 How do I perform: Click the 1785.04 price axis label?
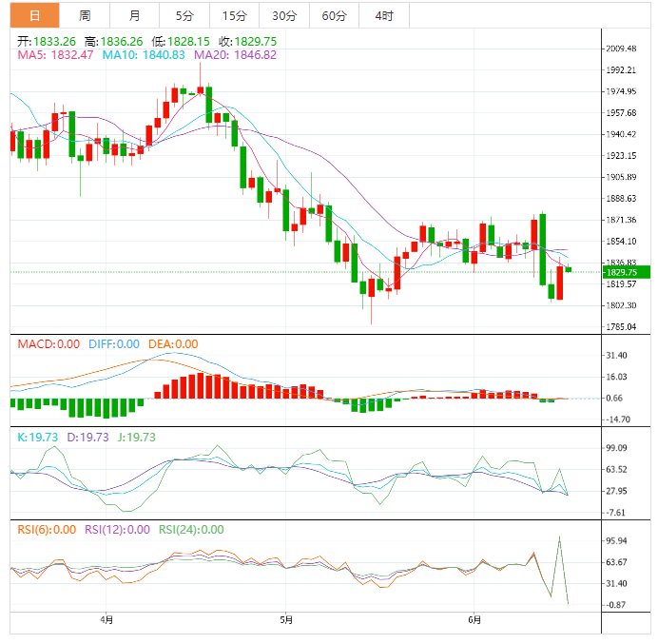(621, 327)
